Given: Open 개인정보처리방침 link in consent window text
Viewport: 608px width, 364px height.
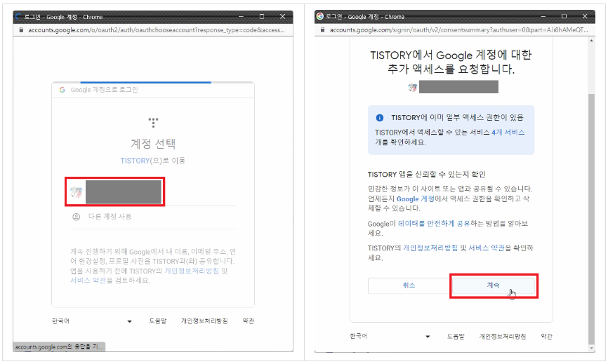Looking at the screenshot, I should coord(430,248).
